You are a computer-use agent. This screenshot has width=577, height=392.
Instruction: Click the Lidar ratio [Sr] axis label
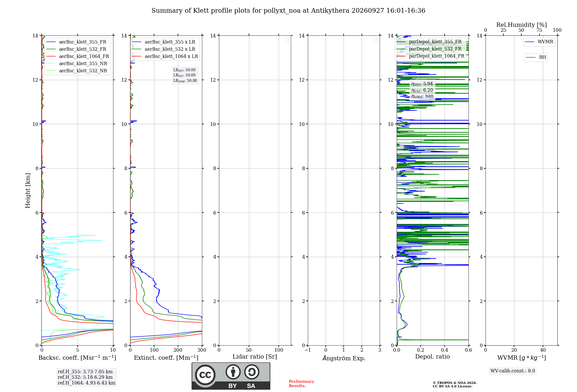pos(255,357)
